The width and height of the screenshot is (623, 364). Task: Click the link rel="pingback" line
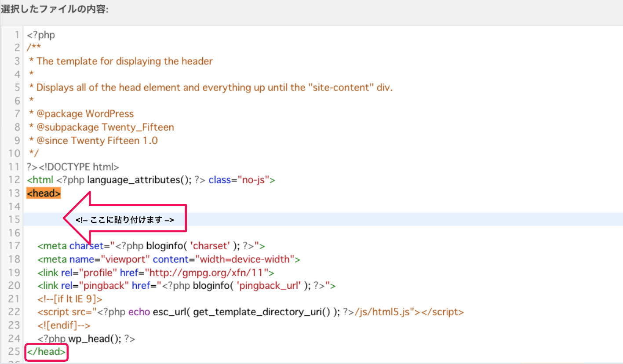(x=187, y=286)
